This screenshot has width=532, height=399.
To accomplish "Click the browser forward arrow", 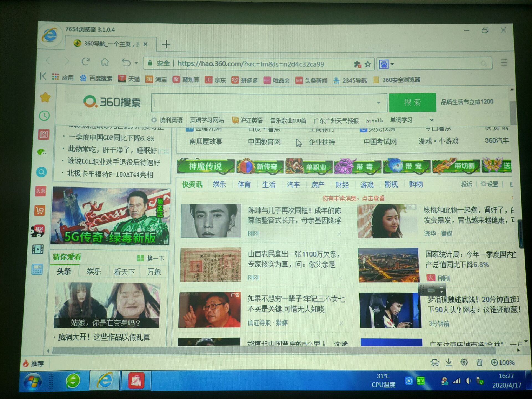I will 67,61.
